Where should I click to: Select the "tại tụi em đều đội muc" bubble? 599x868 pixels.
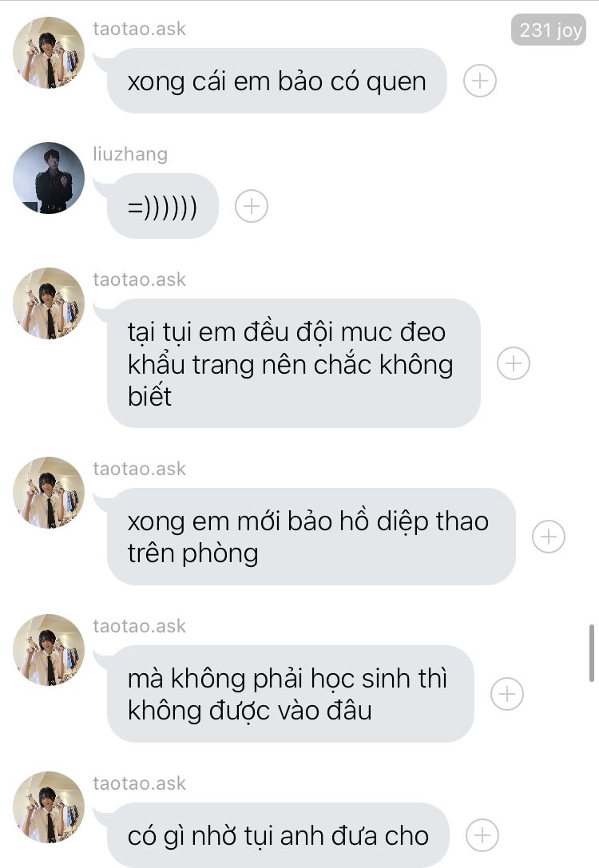click(293, 363)
